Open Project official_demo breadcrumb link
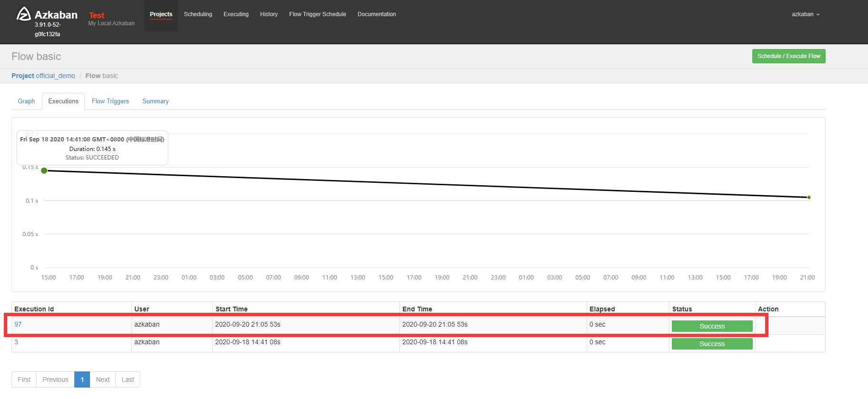Viewport: 868px width, 399px height. 43,76
